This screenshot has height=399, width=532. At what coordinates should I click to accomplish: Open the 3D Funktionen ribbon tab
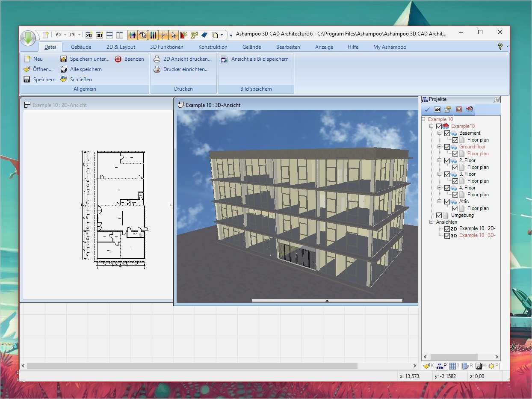(x=166, y=47)
